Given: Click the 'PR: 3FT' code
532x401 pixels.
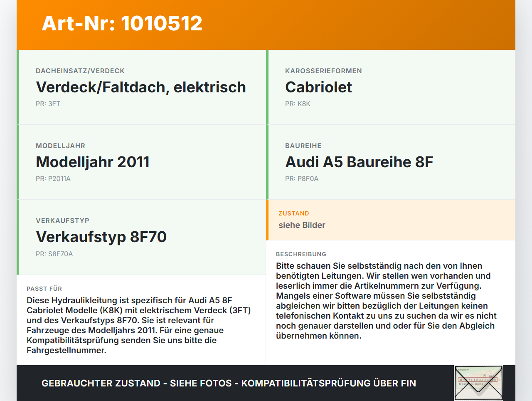Looking at the screenshot, I should (48, 104).
